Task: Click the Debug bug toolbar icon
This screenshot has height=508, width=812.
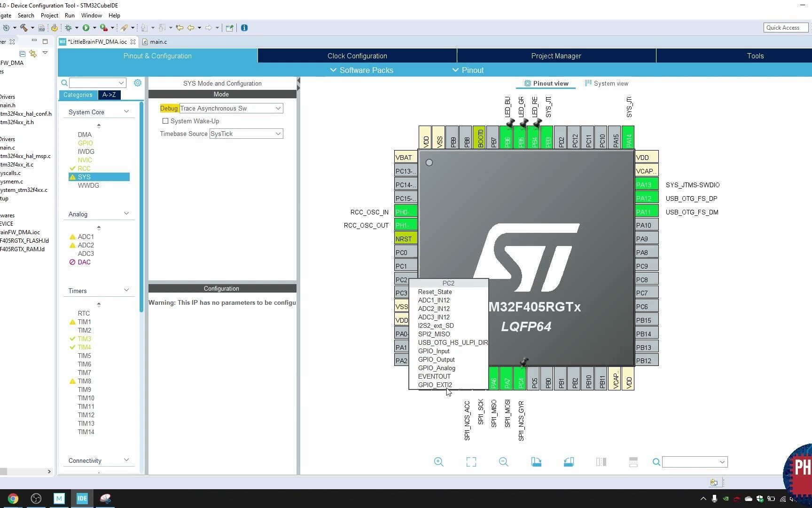Action: point(68,28)
